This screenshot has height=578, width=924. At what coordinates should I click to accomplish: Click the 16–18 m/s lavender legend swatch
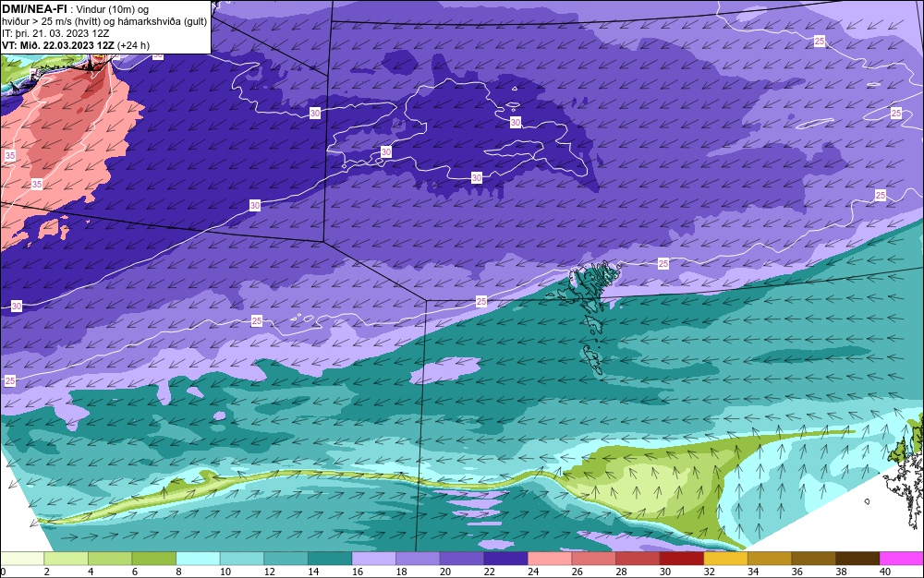(373, 559)
